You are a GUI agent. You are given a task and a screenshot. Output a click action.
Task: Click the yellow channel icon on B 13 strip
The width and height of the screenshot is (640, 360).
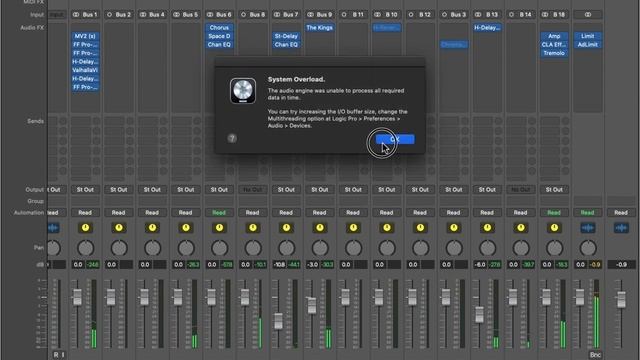click(487, 228)
